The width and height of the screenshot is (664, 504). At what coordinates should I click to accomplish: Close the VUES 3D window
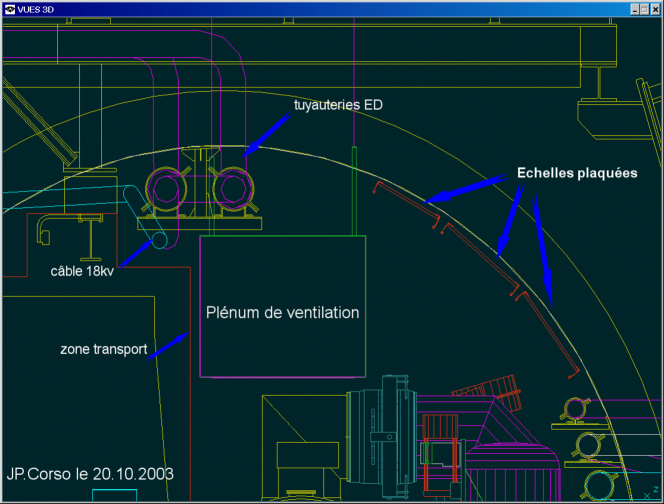point(655,9)
